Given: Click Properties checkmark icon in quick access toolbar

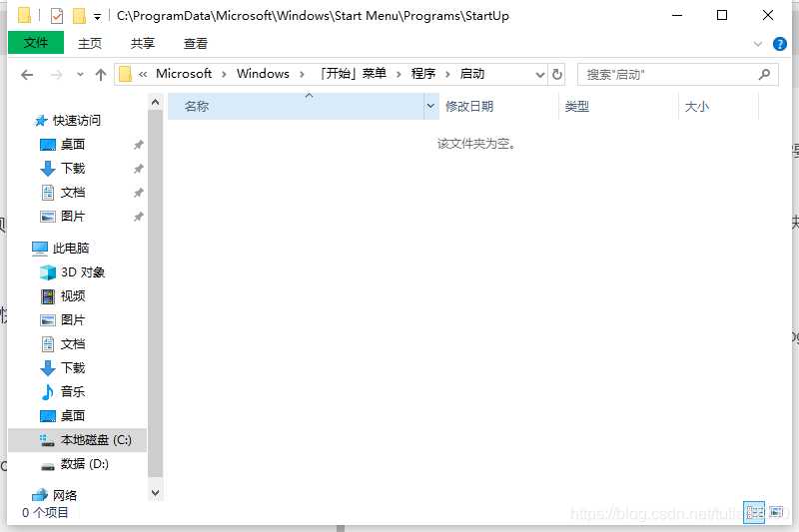Looking at the screenshot, I should click(x=57, y=16).
